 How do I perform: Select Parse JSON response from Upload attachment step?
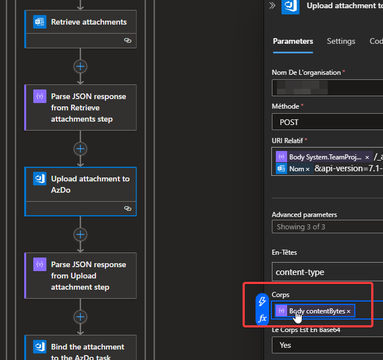tap(81, 276)
